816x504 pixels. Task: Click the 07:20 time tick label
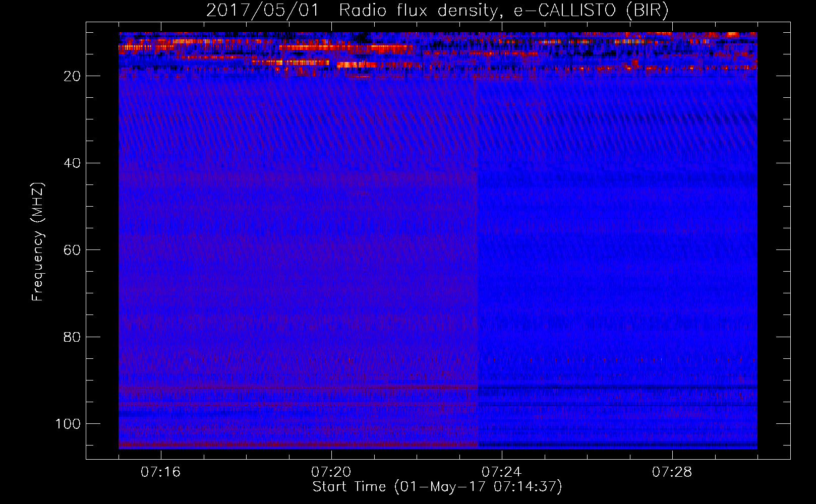click(331, 472)
